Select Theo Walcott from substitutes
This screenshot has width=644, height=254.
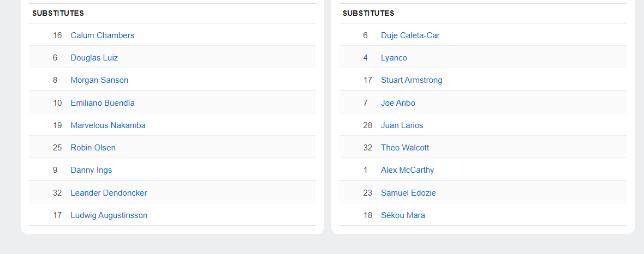pyautogui.click(x=405, y=148)
